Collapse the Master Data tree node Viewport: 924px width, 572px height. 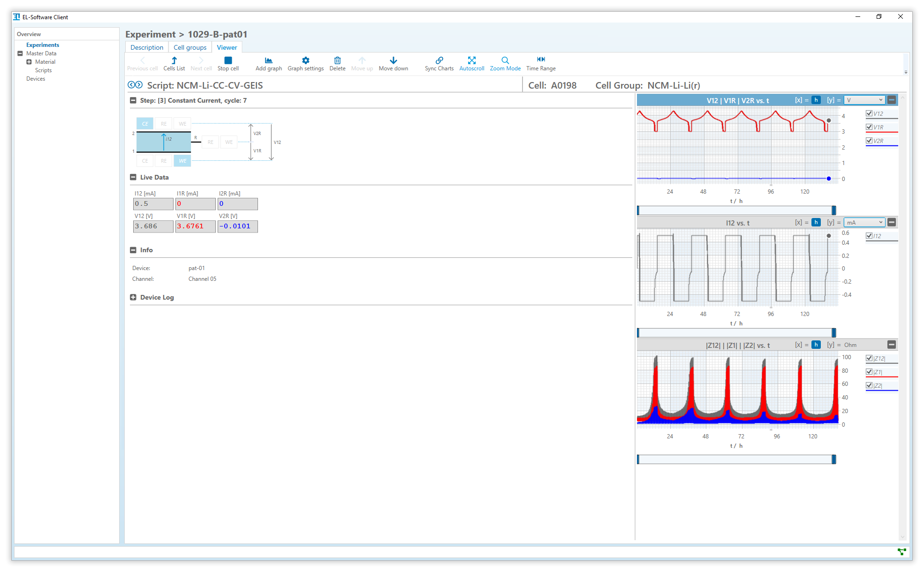pos(20,53)
